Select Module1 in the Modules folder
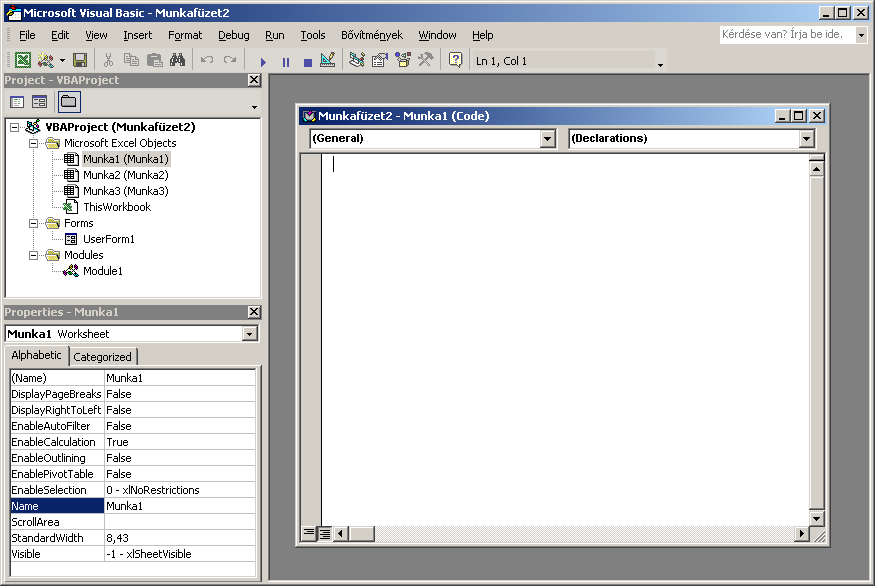The image size is (875, 586). (x=103, y=271)
